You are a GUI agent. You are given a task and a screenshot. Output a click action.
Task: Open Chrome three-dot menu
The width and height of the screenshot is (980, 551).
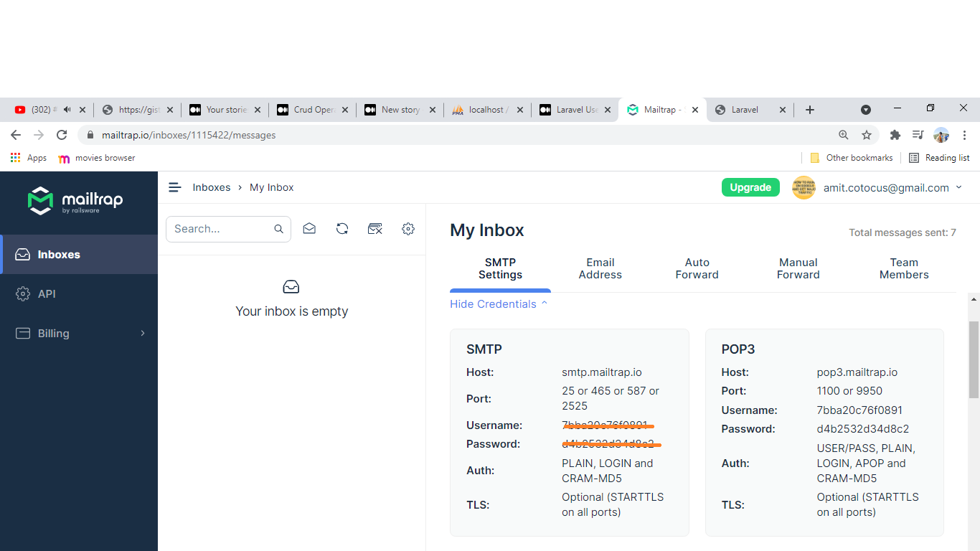coord(964,135)
